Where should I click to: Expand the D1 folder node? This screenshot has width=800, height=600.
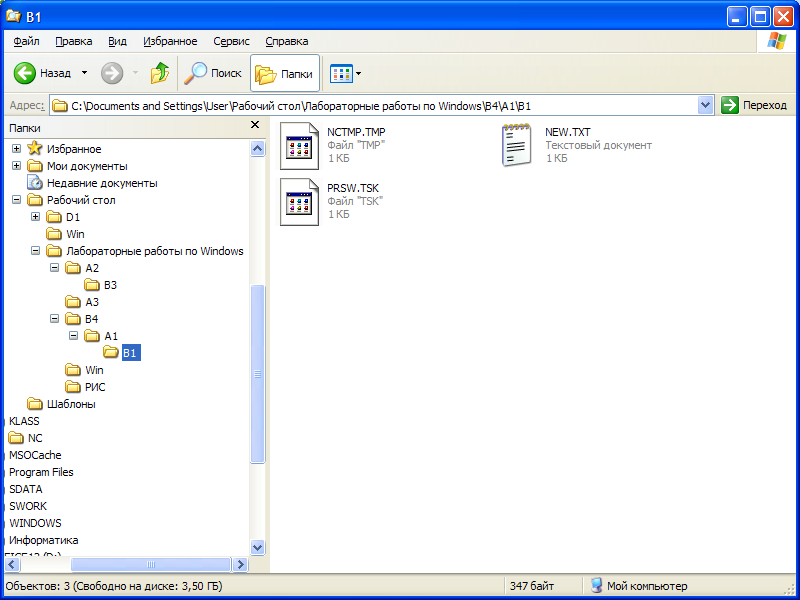click(x=35, y=217)
